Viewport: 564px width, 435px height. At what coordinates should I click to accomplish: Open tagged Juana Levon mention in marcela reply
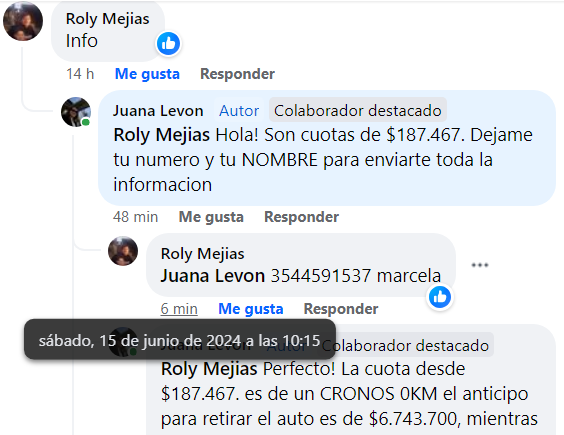[x=213, y=276]
